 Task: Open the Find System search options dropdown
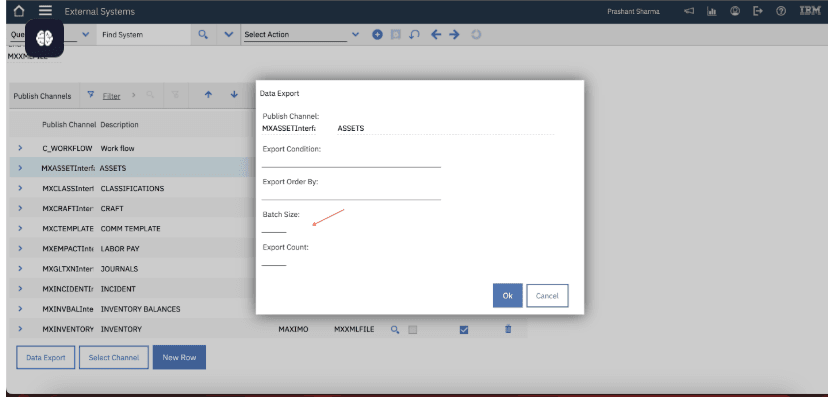pos(228,34)
